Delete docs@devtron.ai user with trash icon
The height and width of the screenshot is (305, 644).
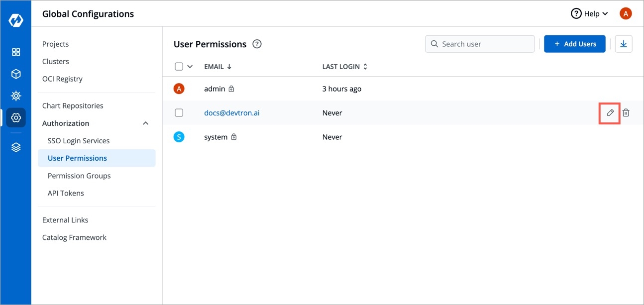click(x=626, y=113)
